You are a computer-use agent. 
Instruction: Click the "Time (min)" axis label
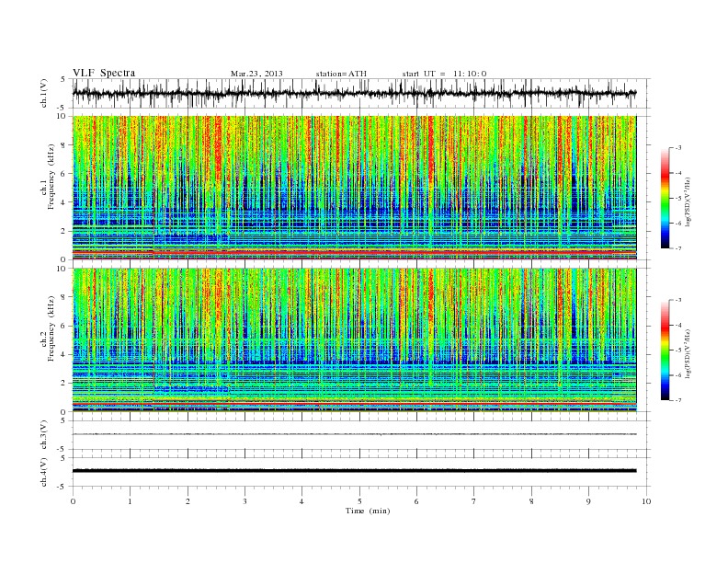(368, 511)
